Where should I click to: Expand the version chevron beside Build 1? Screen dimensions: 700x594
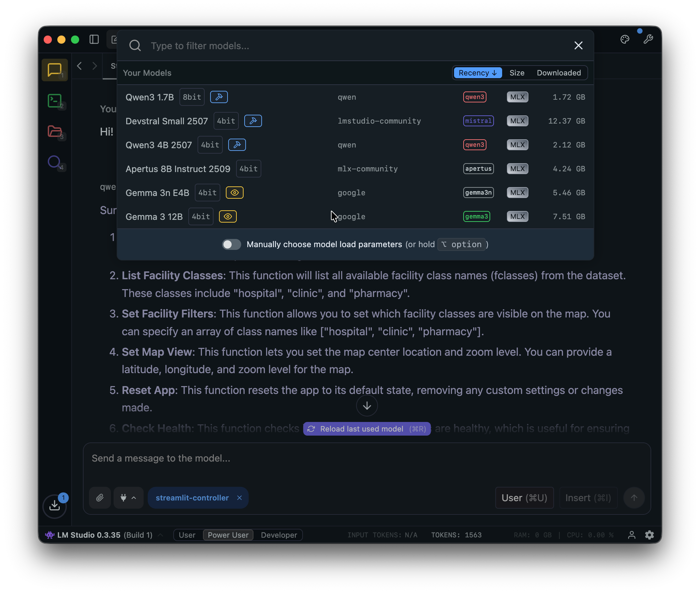pyautogui.click(x=160, y=535)
